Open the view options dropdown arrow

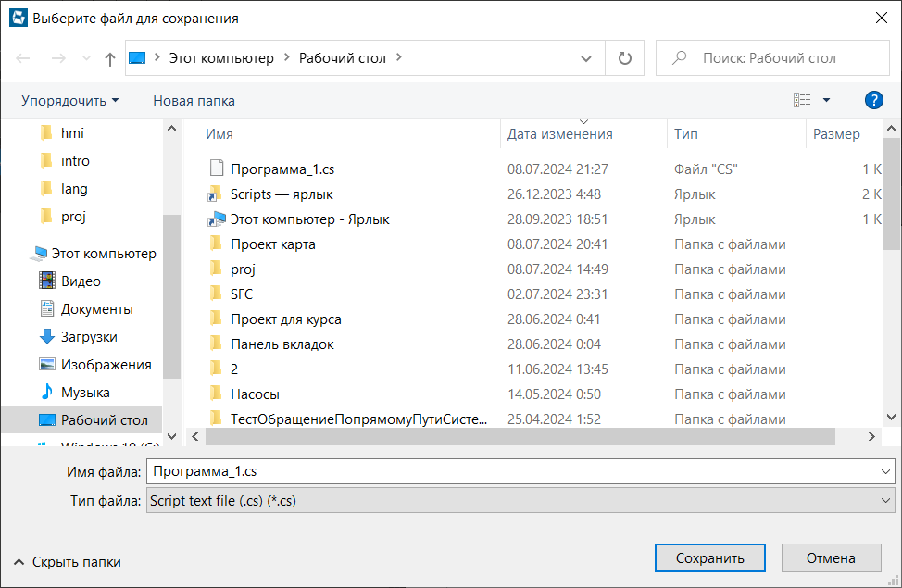[x=826, y=100]
